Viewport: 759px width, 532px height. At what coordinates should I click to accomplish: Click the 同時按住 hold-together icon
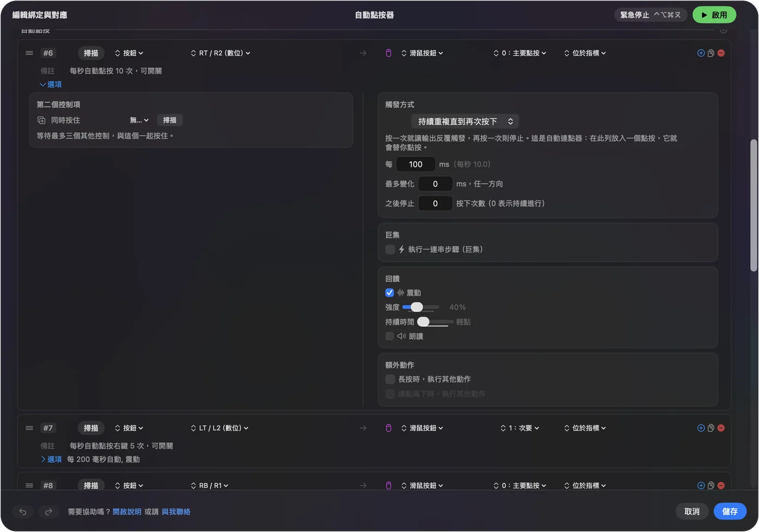tap(41, 120)
